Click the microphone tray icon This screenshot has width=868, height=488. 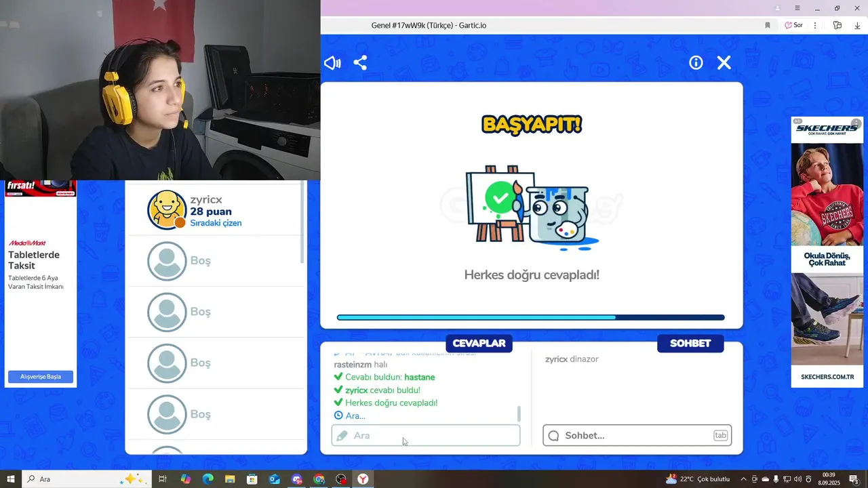776,479
